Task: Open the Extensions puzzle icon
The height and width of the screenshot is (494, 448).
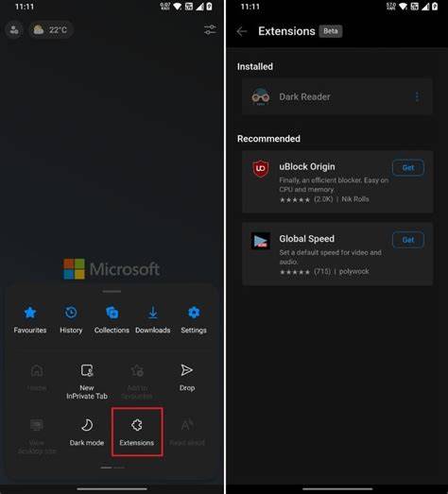Action: (x=137, y=425)
